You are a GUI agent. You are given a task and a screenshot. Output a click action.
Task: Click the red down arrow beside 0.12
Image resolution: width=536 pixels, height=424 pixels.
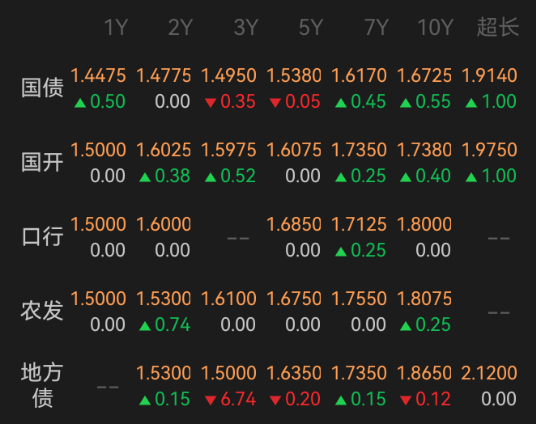(405, 400)
